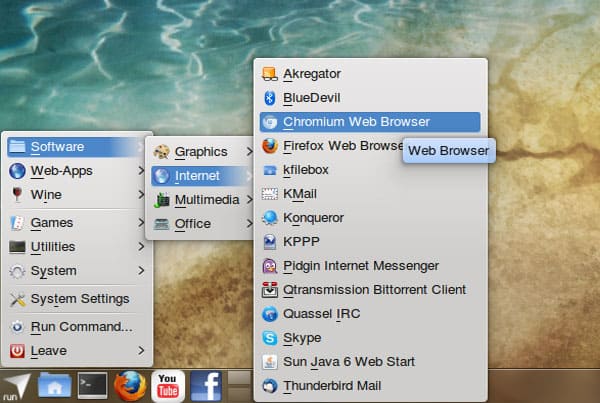Expand the Software submenu arrow
Screen dimensions: 600x403
(x=140, y=147)
